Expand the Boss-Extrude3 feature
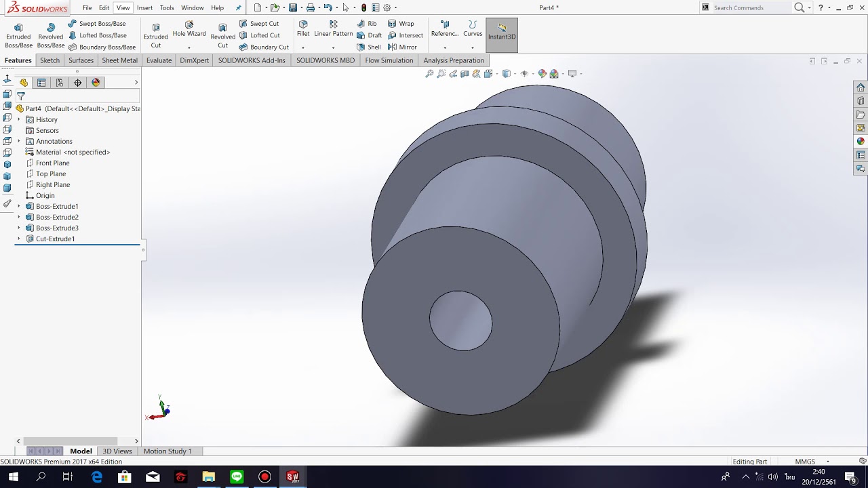Viewport: 868px width, 488px height. pyautogui.click(x=19, y=228)
